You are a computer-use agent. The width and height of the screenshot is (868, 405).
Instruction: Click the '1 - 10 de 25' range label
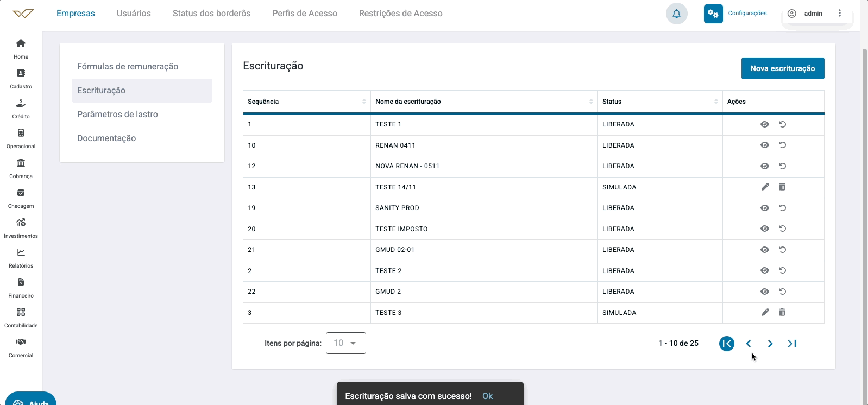pyautogui.click(x=678, y=344)
